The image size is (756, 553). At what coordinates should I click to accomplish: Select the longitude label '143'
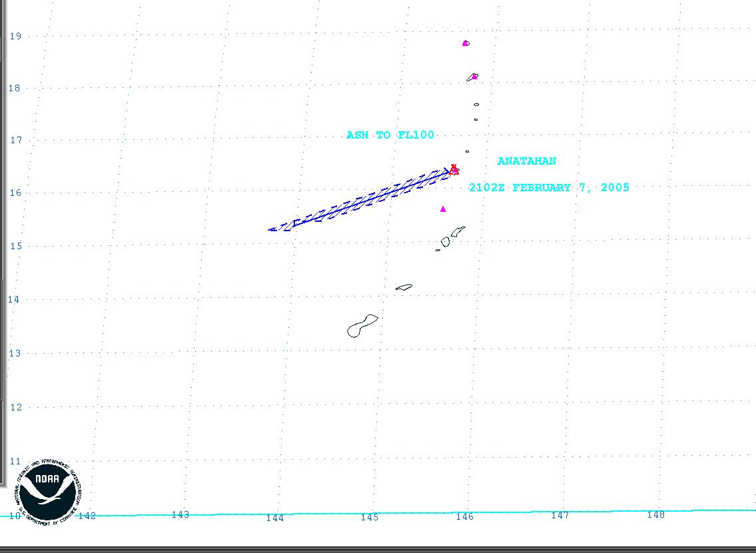click(x=181, y=515)
